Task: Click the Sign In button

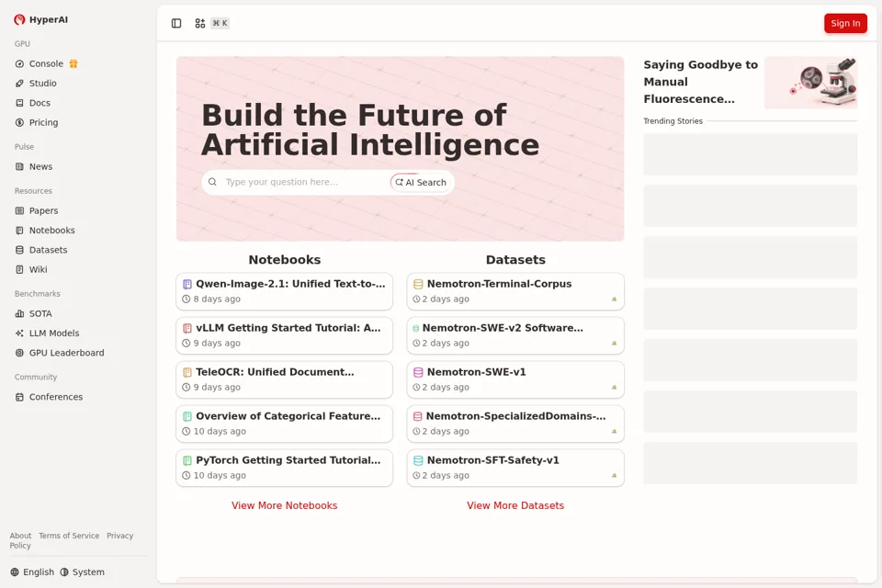Action: coord(845,23)
